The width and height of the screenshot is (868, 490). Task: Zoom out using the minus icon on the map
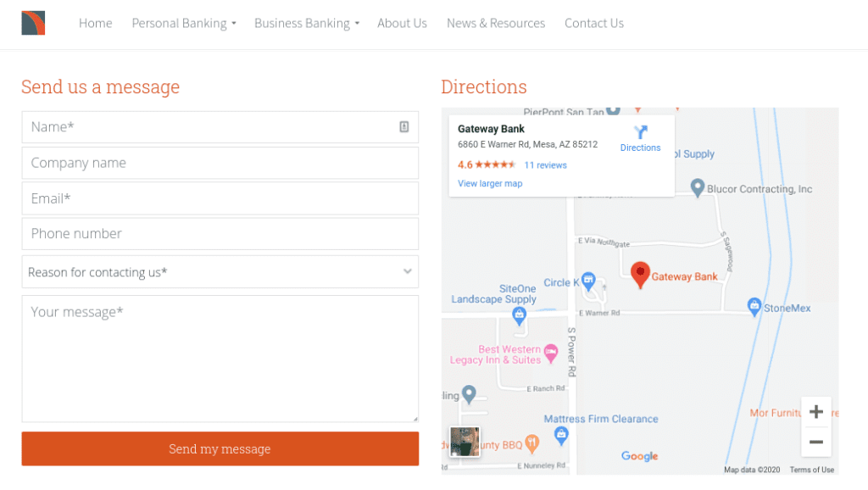[815, 442]
